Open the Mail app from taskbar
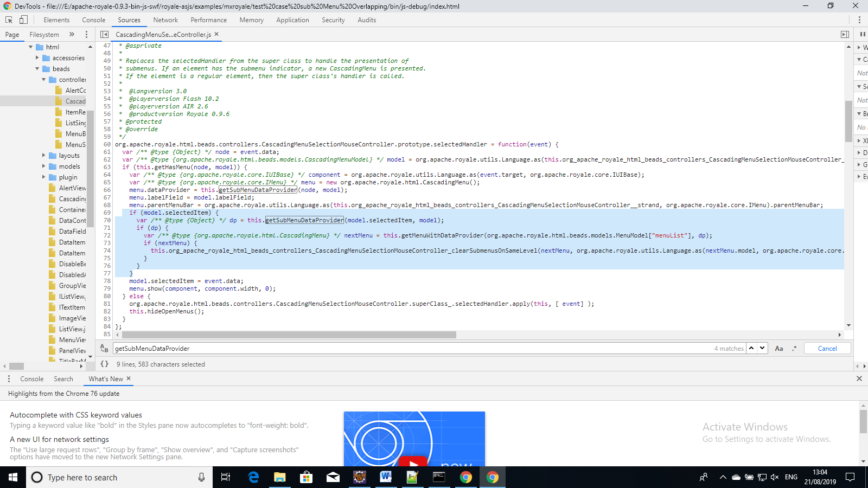 click(x=333, y=477)
